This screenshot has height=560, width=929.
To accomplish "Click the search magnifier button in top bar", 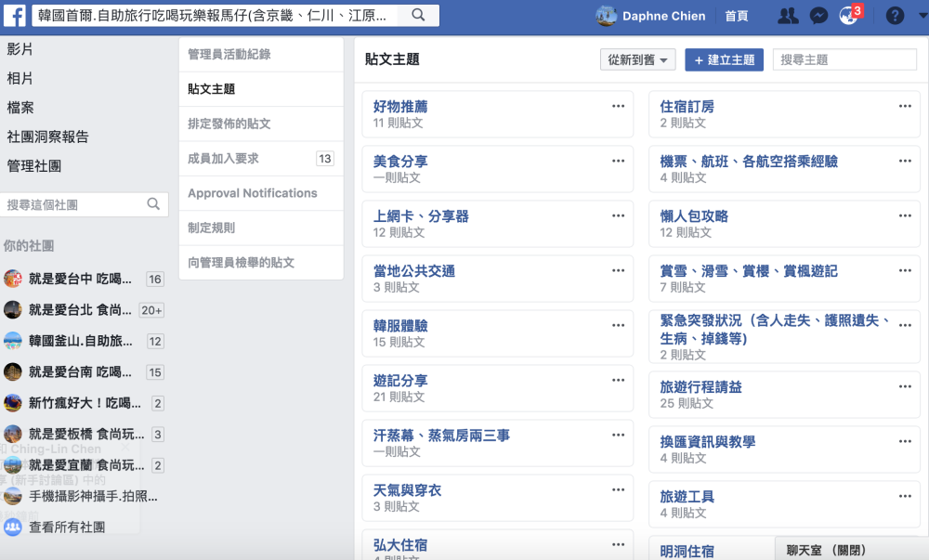I will [418, 15].
